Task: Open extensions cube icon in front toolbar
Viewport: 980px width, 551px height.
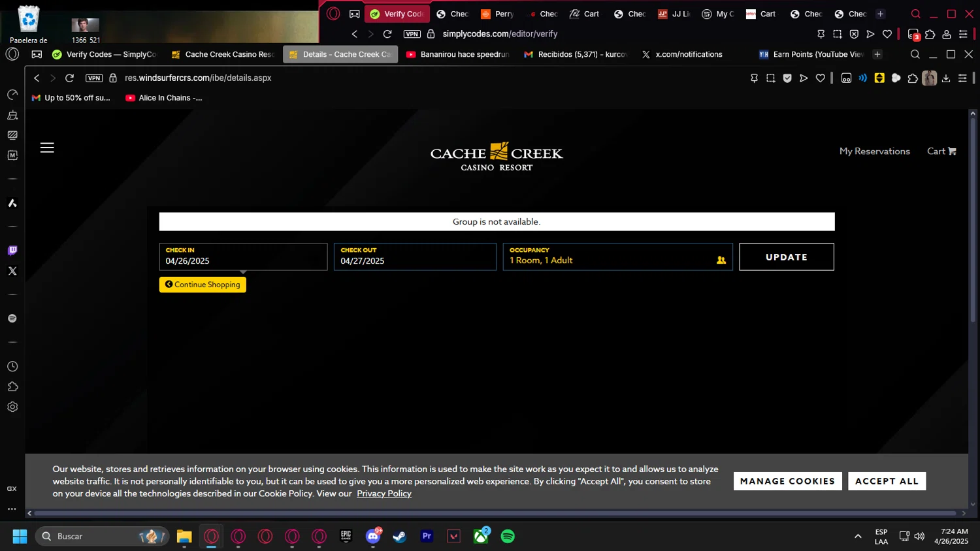Action: pos(913,78)
